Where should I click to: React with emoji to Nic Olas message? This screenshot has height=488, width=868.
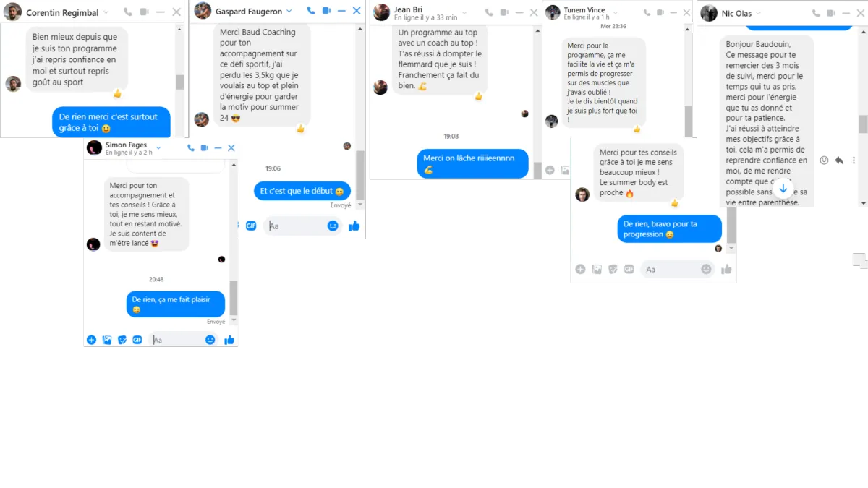(x=824, y=160)
